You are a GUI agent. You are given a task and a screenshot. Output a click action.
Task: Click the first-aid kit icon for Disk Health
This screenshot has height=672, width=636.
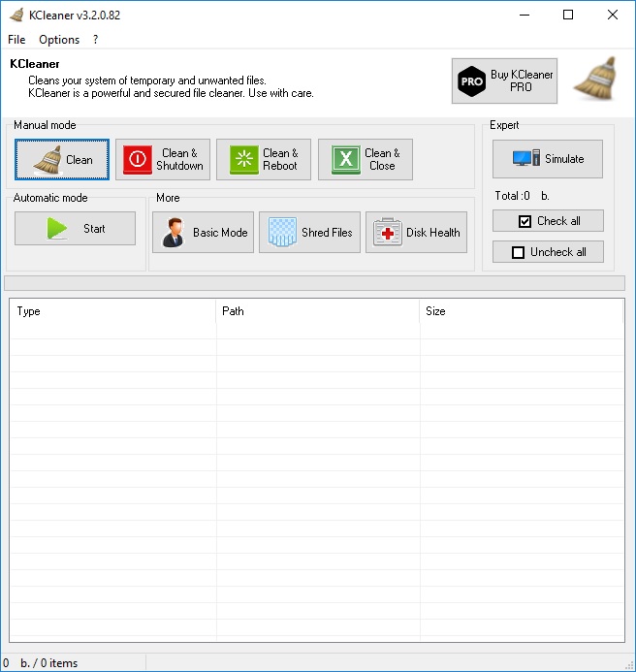click(388, 233)
